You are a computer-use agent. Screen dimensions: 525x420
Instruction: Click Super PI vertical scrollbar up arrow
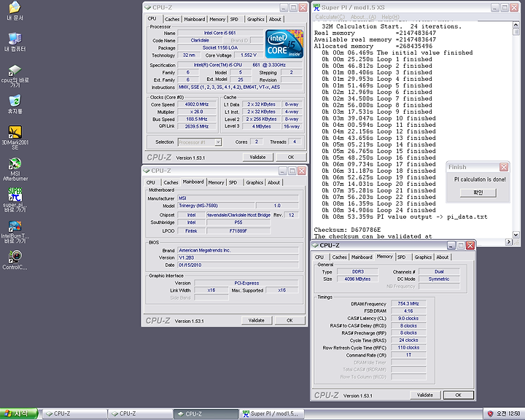point(516,25)
